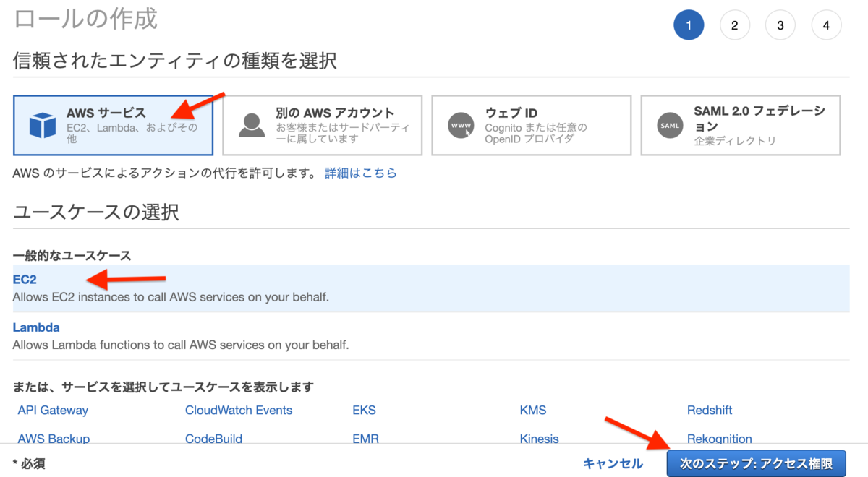Click the 別の AWS アカウント person icon
868x477 pixels.
point(252,126)
